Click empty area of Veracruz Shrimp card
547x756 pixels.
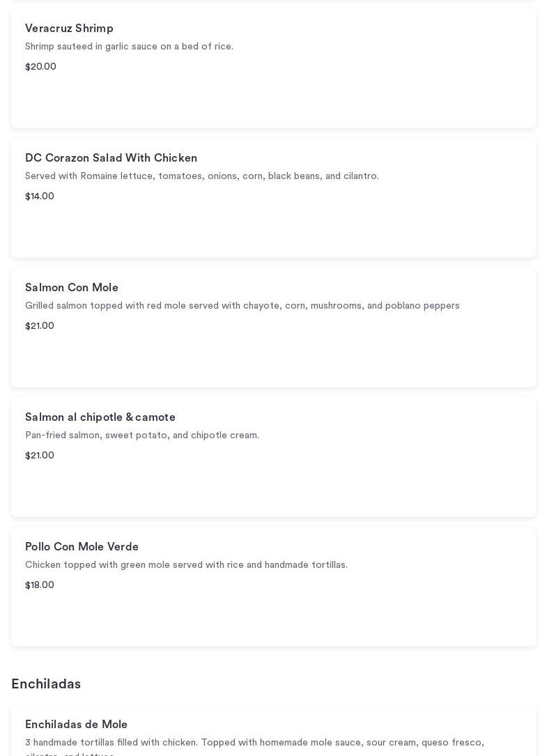point(348,98)
